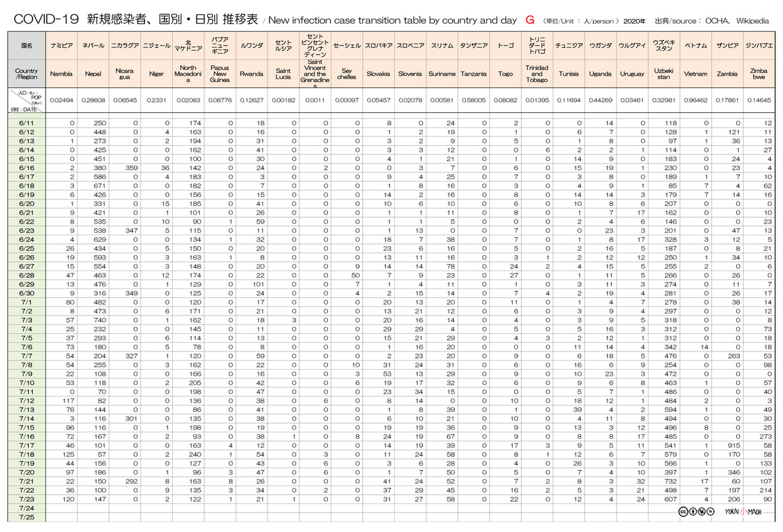Select the 'Namibia' English column header
Viewport: 783px width, 532px height.
61,74
